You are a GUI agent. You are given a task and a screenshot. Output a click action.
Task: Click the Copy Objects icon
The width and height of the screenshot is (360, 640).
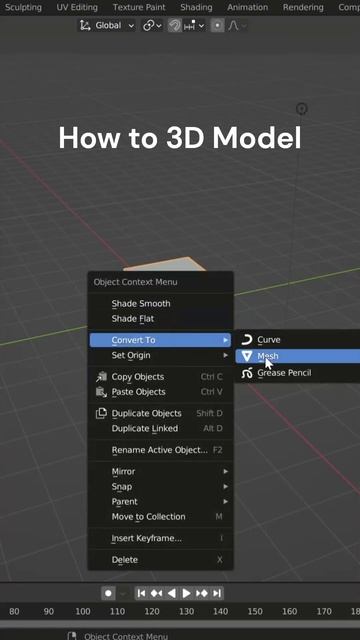[101, 376]
